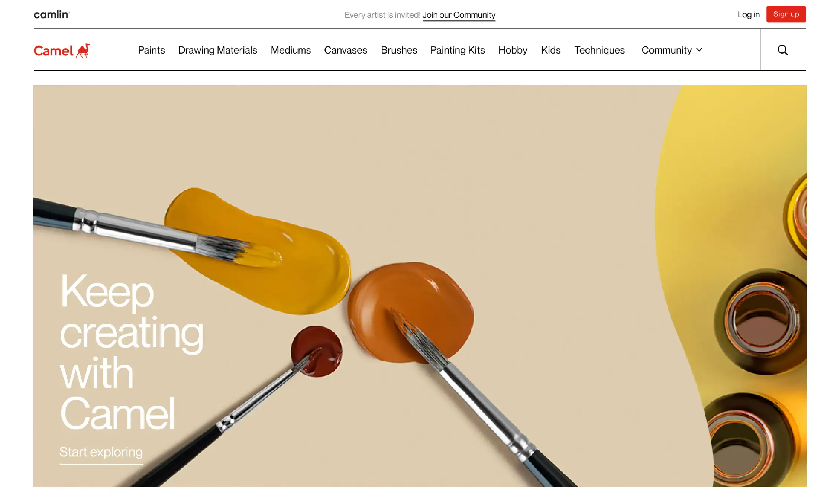
Task: Open Drawing Materials category
Action: point(217,50)
